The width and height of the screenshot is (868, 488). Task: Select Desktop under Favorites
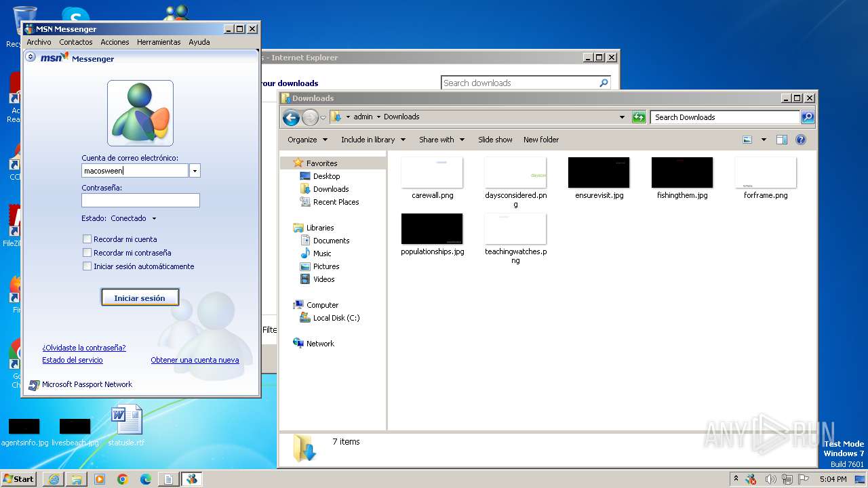coord(320,176)
